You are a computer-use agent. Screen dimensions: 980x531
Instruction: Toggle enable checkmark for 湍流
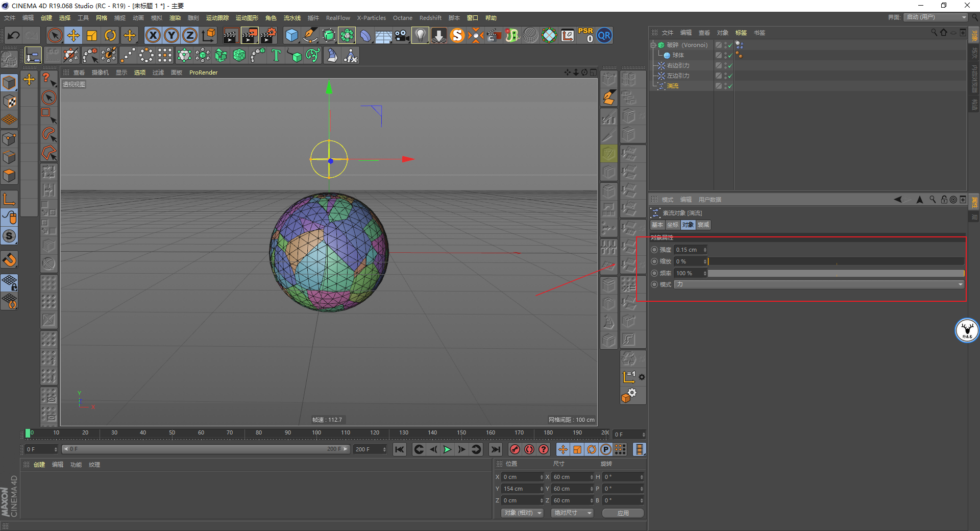click(x=730, y=86)
